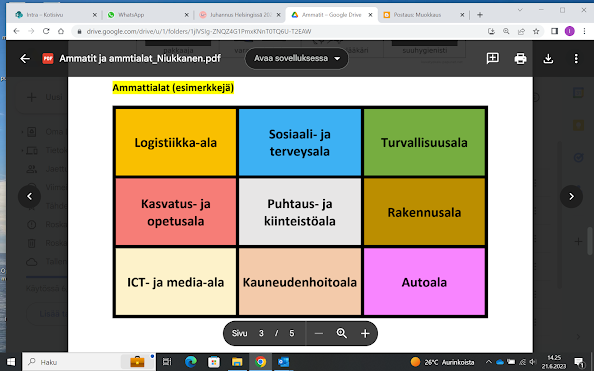
Task: Open the notification center icon
Action: coord(578,362)
